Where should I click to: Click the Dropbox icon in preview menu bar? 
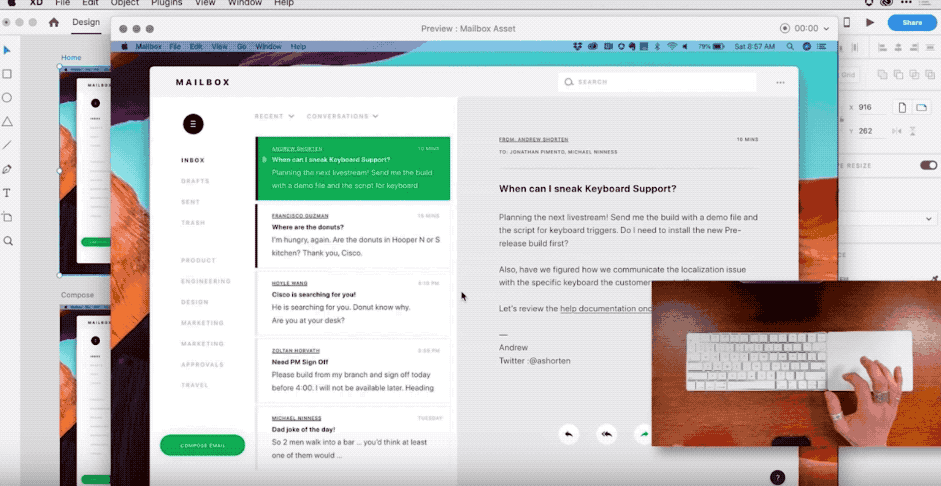point(578,46)
